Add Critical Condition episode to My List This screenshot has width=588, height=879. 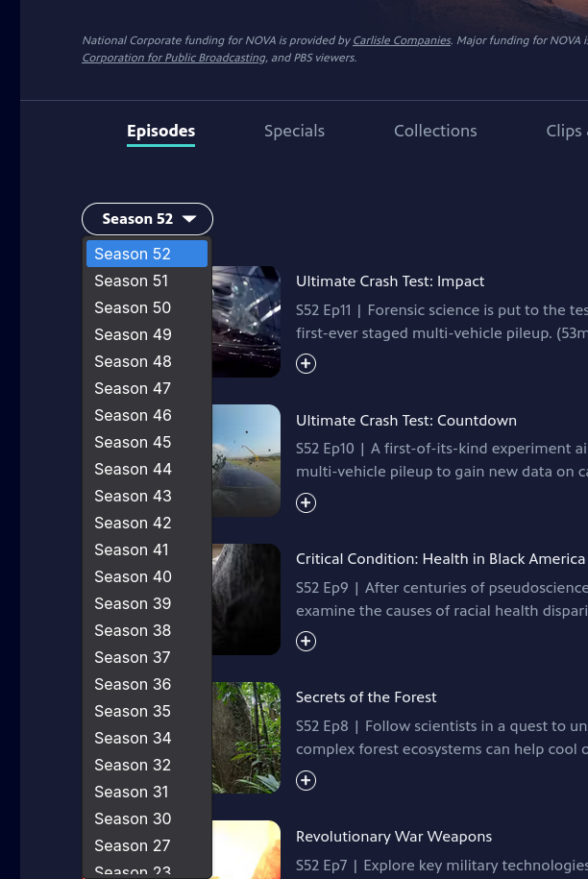click(x=306, y=641)
